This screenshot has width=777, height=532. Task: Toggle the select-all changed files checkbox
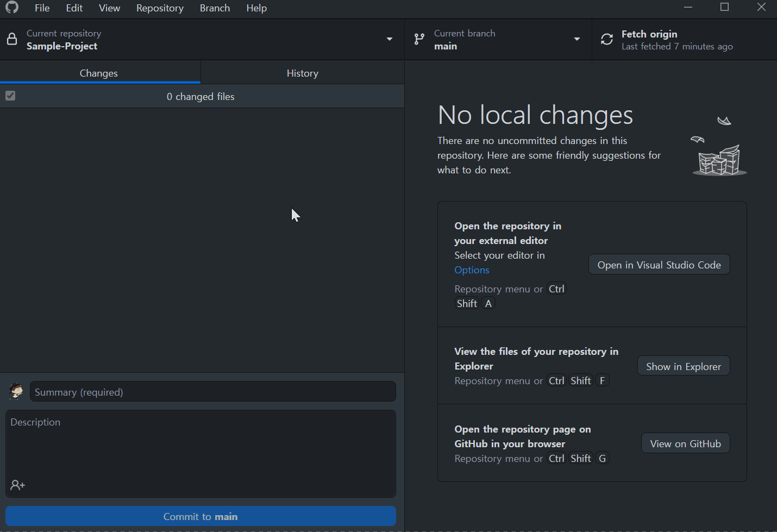(10, 96)
